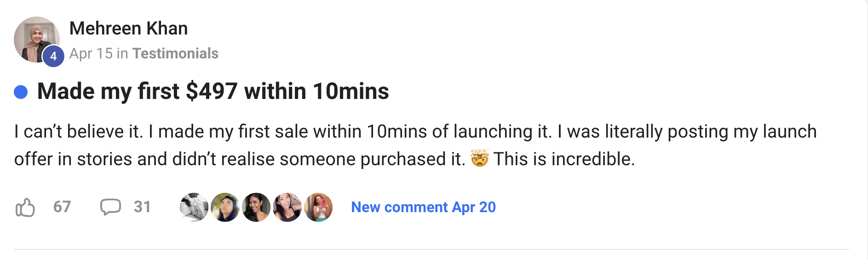Viewport: 868px width, 260px height.
Task: Click the exploding head emoji
Action: (479, 159)
